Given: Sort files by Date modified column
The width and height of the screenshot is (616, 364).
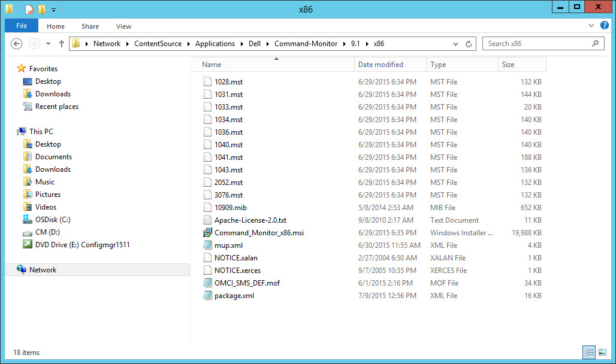Looking at the screenshot, I should tap(381, 65).
